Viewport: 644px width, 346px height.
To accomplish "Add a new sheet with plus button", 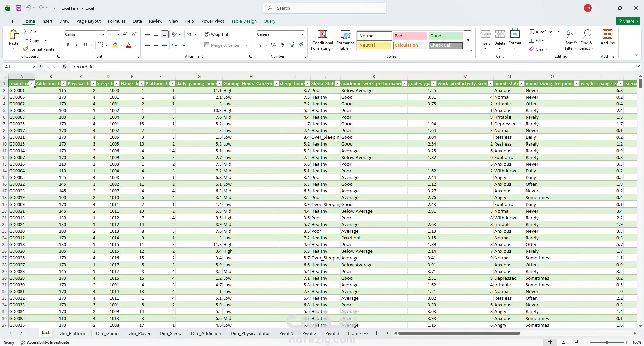I will pos(376,333).
